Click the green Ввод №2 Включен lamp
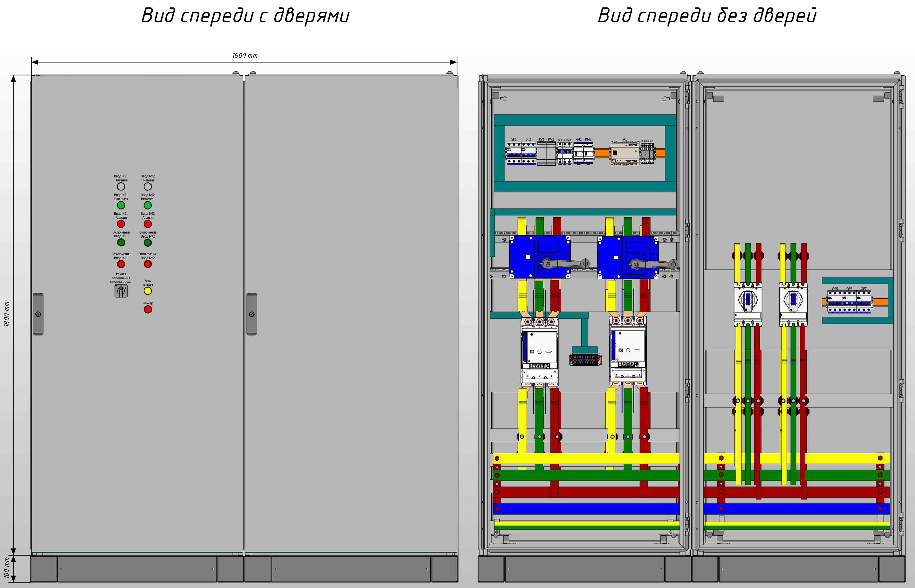Image resolution: width=915 pixels, height=588 pixels. (148, 205)
